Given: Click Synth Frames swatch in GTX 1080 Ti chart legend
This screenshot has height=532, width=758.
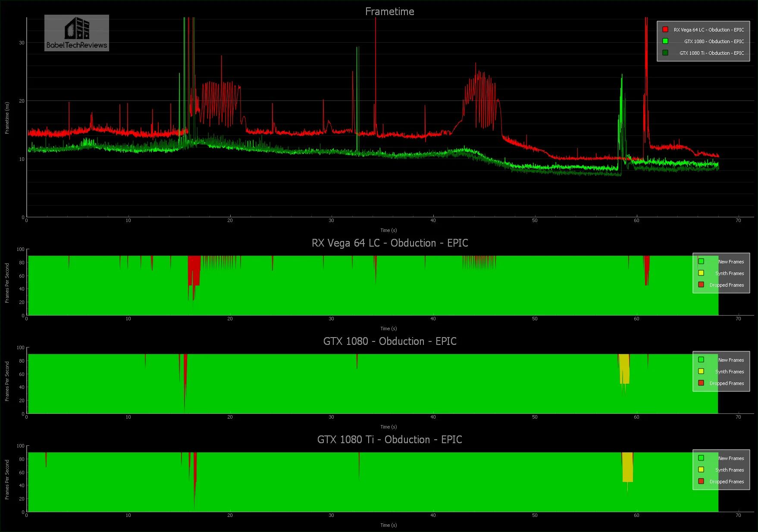Looking at the screenshot, I should pos(701,469).
